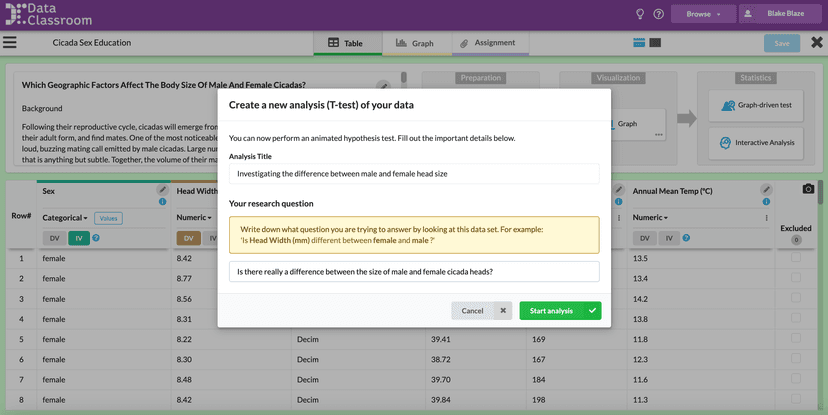Open Numeric type dropdown for Head Width
828x415 pixels.
(194, 218)
